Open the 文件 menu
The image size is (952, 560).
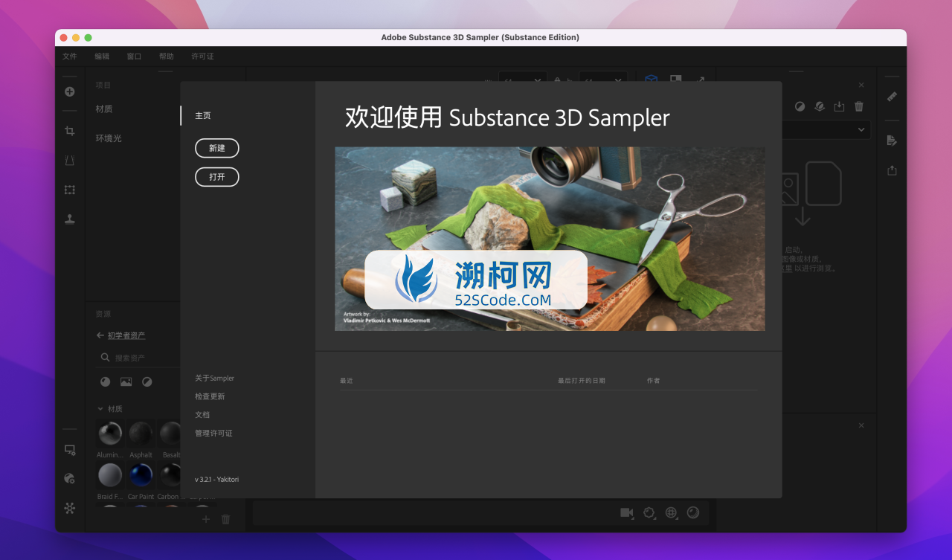70,56
